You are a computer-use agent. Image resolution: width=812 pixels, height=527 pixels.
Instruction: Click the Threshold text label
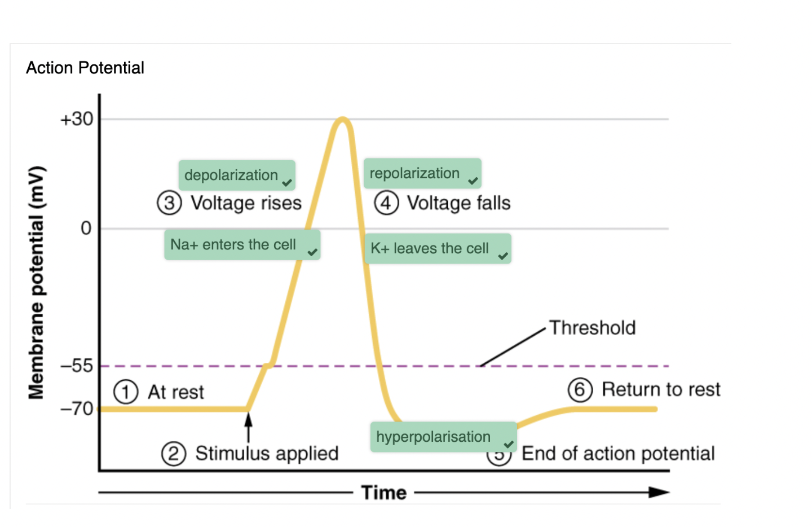click(x=593, y=328)
